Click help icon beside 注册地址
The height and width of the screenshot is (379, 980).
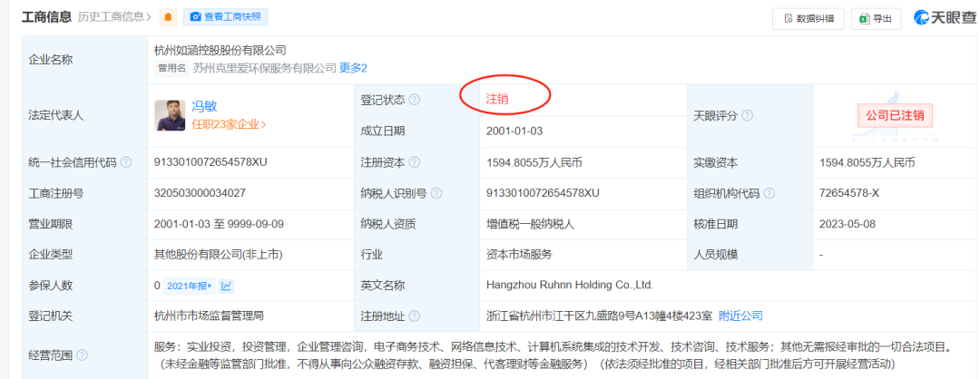tap(414, 316)
